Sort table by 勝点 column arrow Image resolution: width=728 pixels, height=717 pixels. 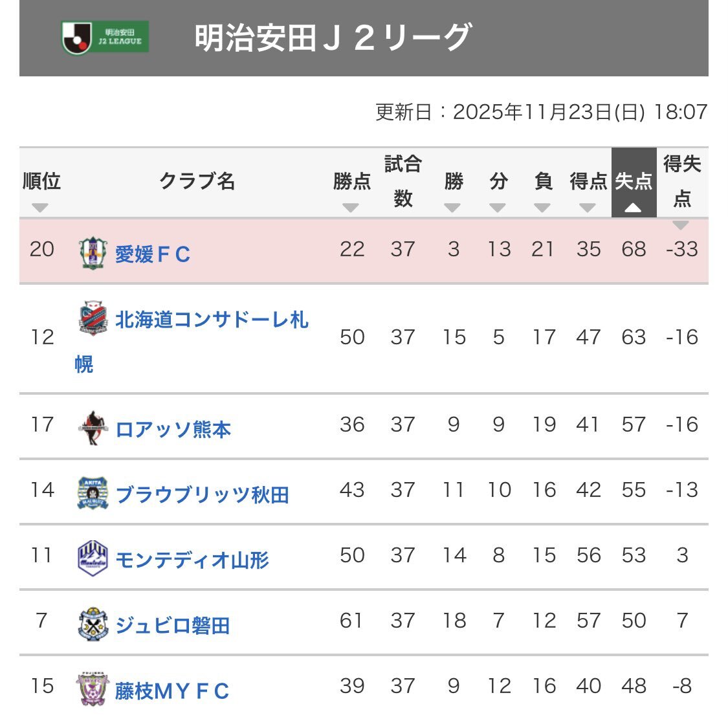[x=351, y=208]
